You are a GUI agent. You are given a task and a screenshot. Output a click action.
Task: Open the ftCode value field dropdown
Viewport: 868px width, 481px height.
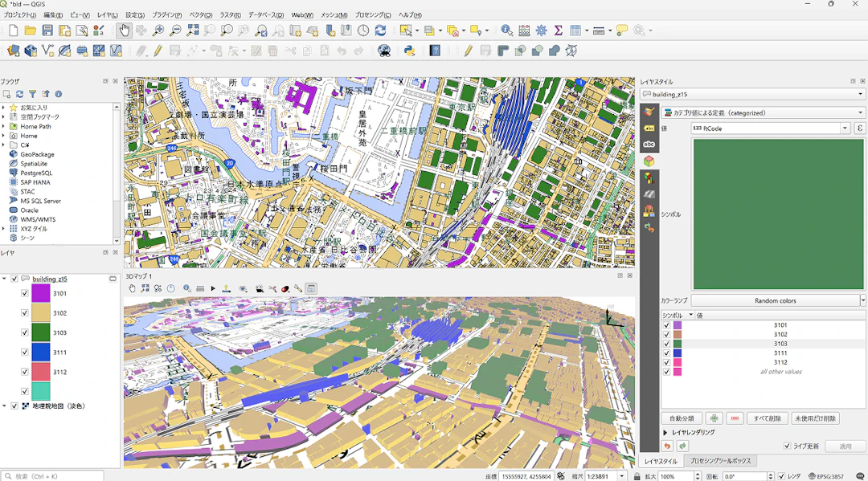(845, 128)
